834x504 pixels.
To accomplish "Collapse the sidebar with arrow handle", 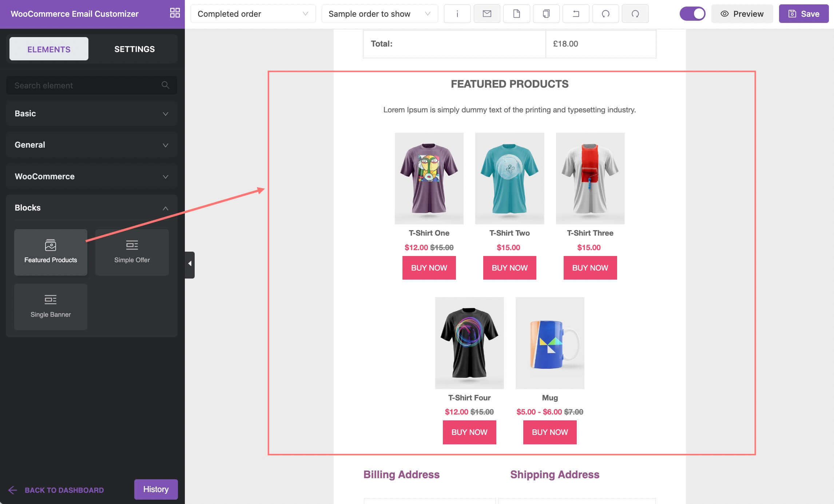I will [x=190, y=264].
